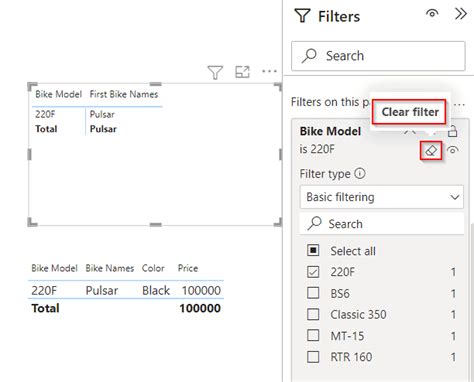This screenshot has height=382, width=474.
Task: Open Focus mode for the table visual
Action: click(242, 72)
